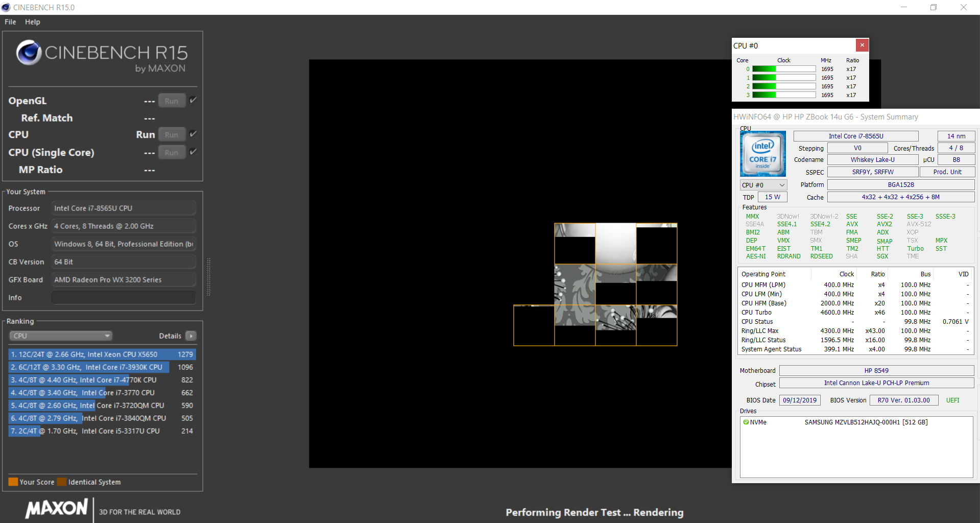Select ranking entry Intel Core i7-3840QM
The image size is (980, 523).
(x=102, y=418)
